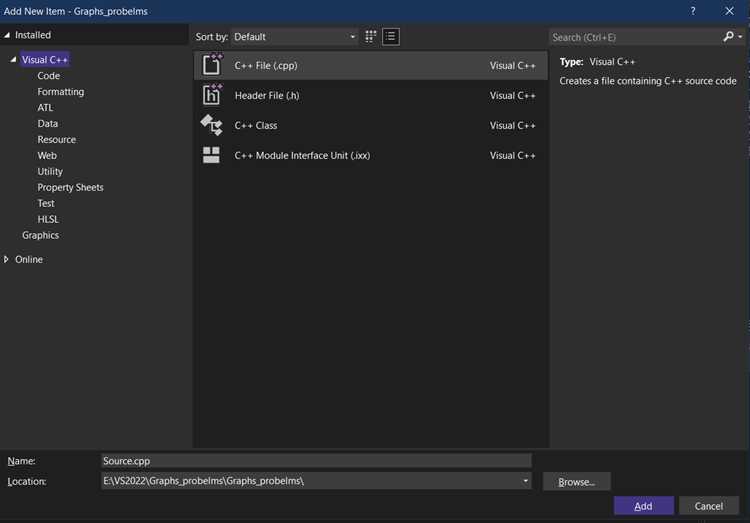Screen dimensions: 750x523
Task: Switch to small icons grid view
Action: click(x=371, y=36)
